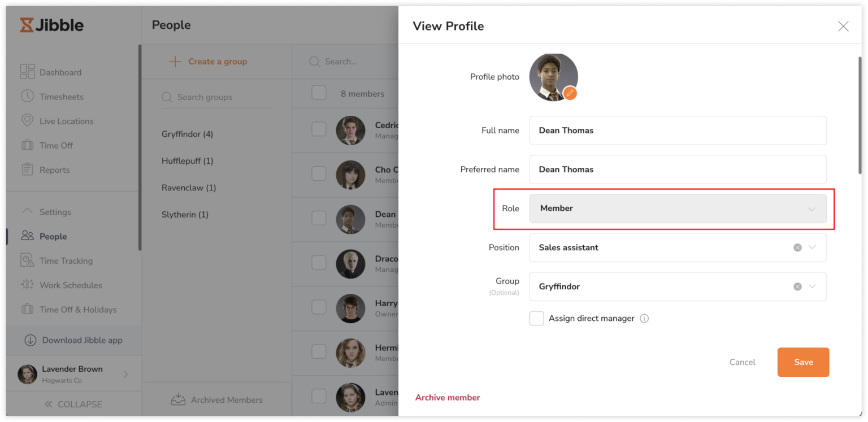Click the Save button

pos(803,362)
